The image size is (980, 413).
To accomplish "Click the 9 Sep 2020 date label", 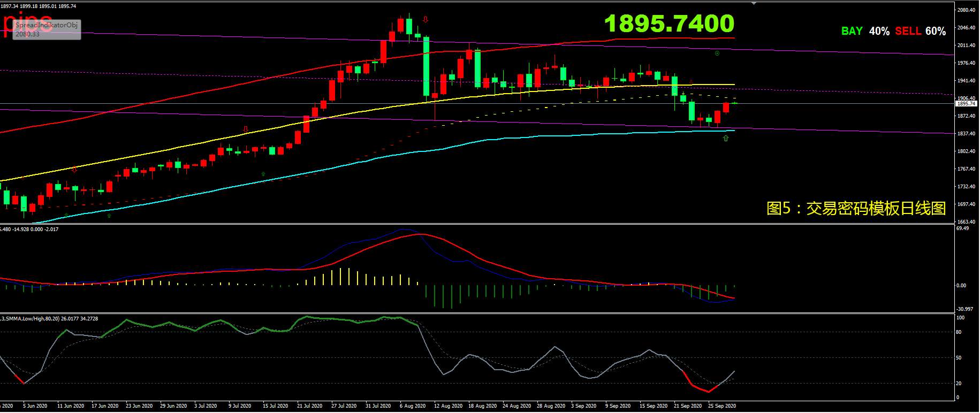I will coord(618,406).
